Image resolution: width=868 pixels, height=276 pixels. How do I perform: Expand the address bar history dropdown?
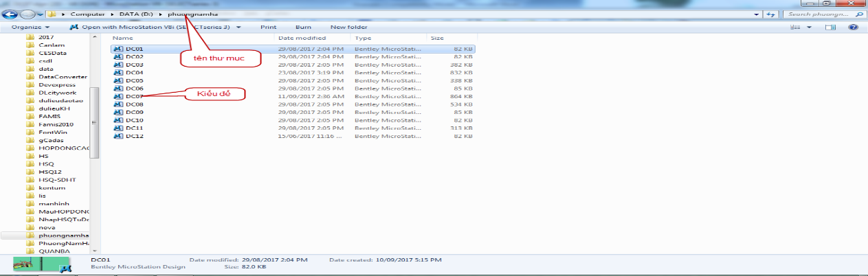[761, 14]
